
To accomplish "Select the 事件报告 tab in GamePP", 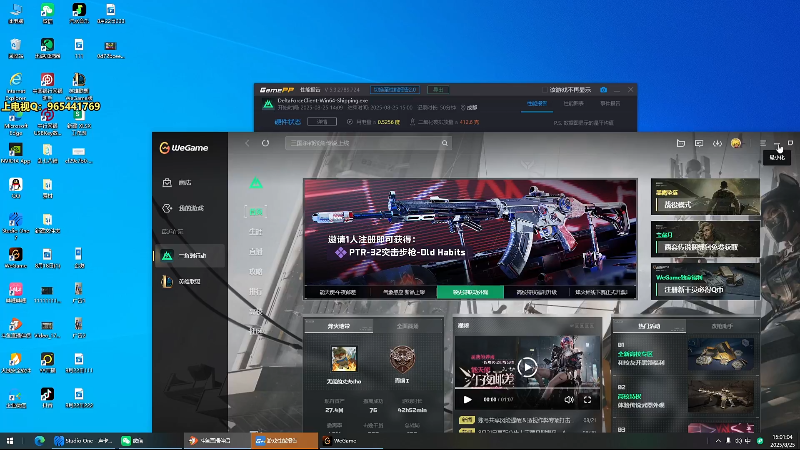I will [x=610, y=104].
